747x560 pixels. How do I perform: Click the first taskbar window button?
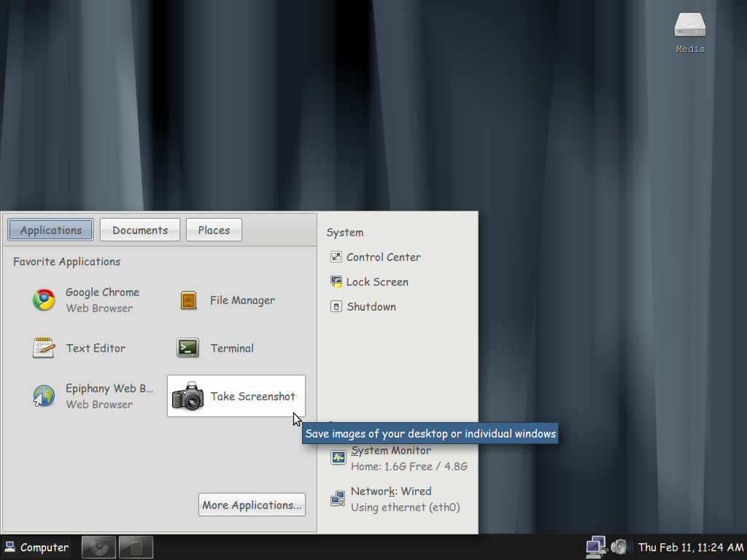(98, 547)
